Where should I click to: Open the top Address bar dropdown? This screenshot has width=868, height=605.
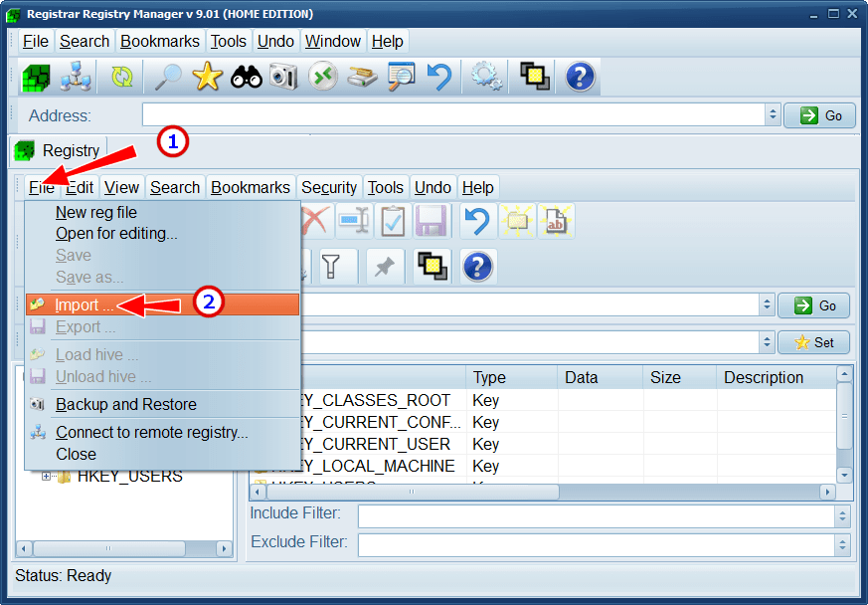pyautogui.click(x=773, y=115)
